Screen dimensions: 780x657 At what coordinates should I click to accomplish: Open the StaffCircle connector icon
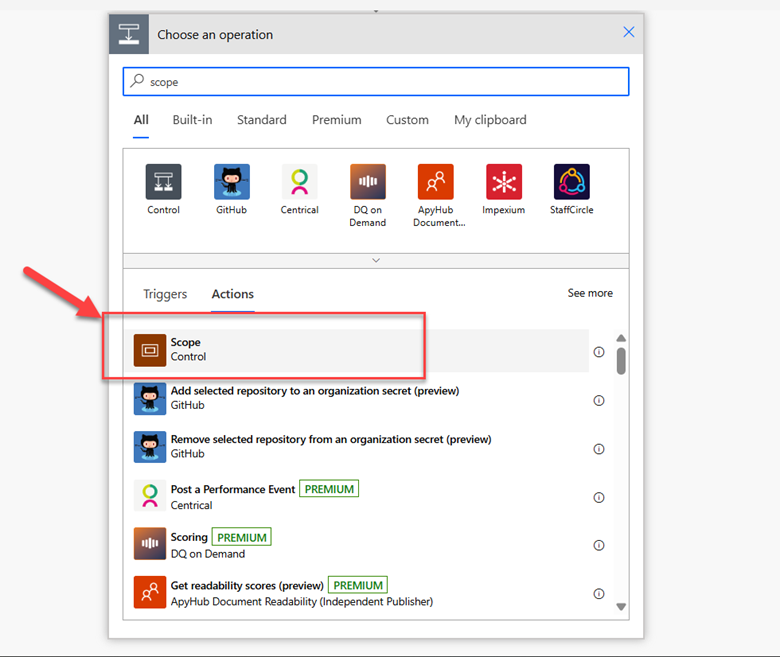pos(571,182)
